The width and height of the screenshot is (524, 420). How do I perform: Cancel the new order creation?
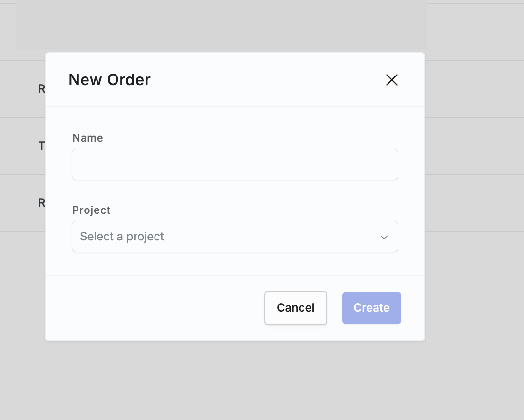coord(295,308)
